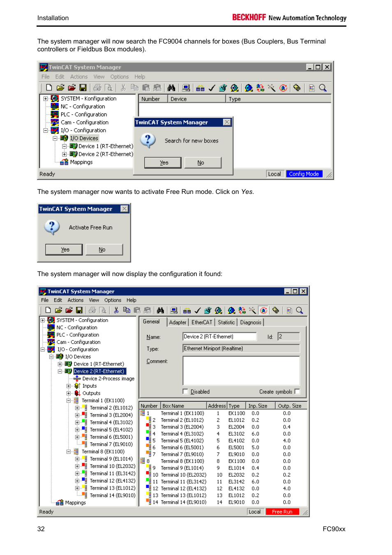Screen dimensions: 392x555
Task: Click Mappings icon in lower window tree
Action: click(60, 503)
